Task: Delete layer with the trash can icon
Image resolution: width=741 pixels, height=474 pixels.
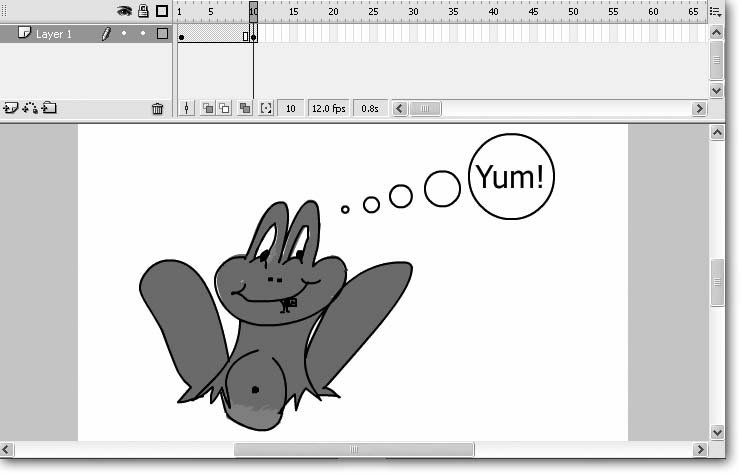Action: [157, 109]
